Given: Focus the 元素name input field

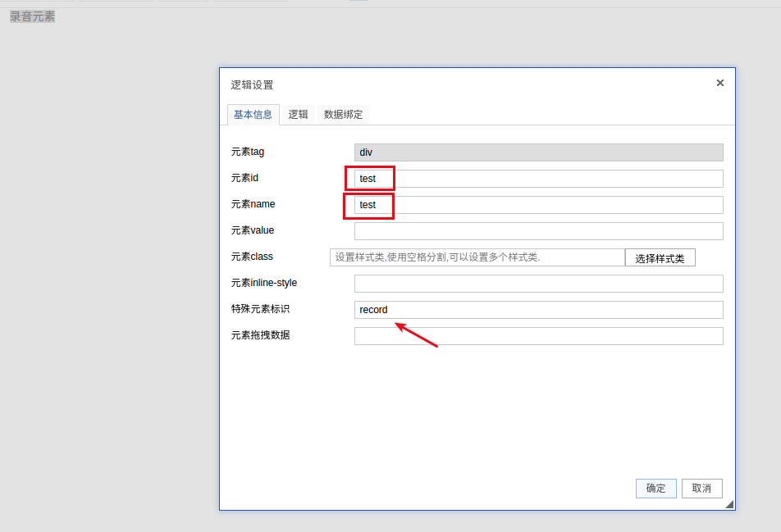Looking at the screenshot, I should click(x=538, y=205).
